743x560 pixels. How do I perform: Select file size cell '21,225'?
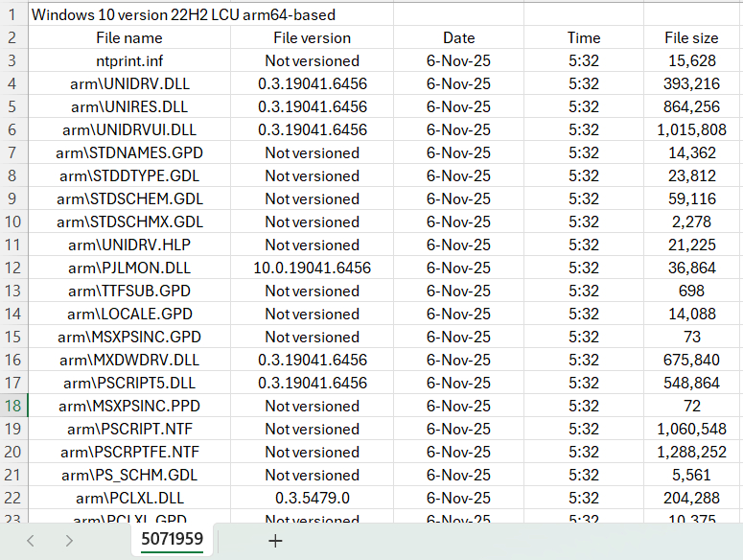pos(692,245)
